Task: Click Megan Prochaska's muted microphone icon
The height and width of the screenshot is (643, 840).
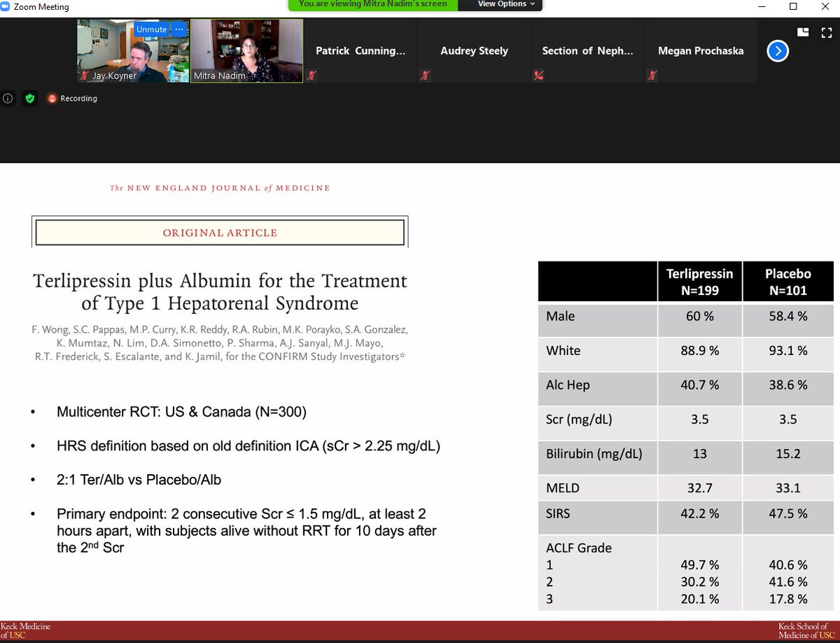Action: click(x=653, y=75)
